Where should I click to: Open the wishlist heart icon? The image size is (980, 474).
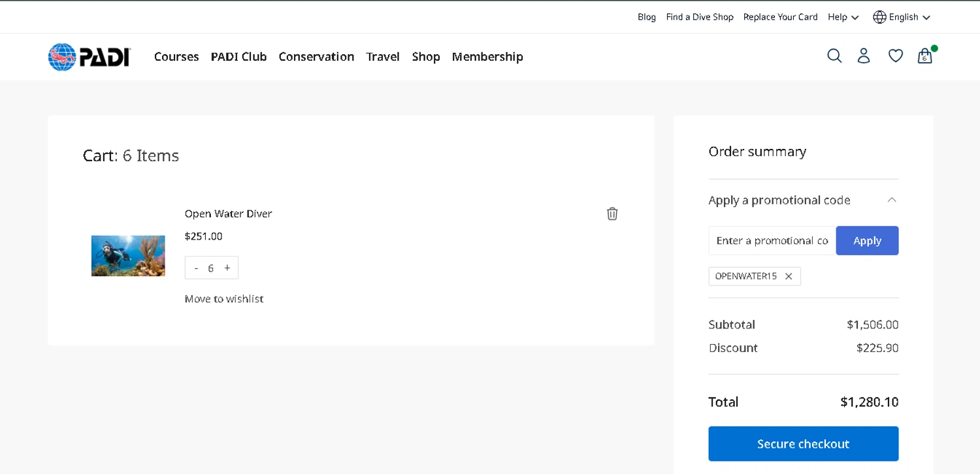pos(896,56)
